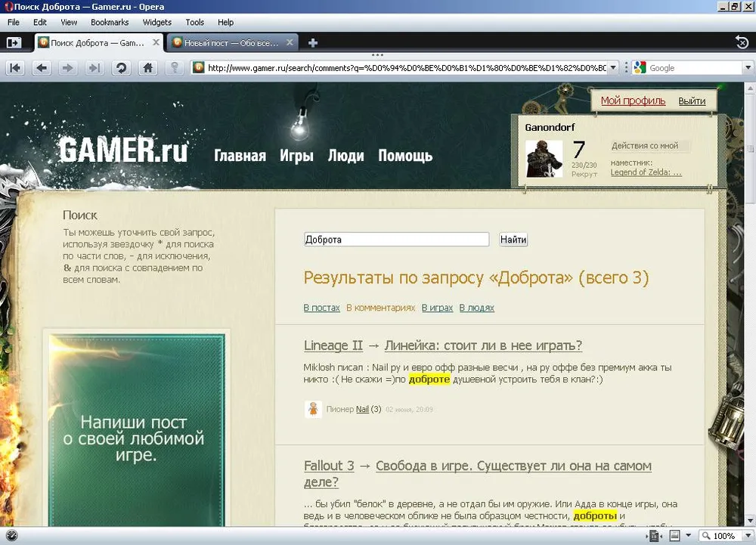The width and height of the screenshot is (756, 545).
Task: Open the Люди section
Action: 345,156
